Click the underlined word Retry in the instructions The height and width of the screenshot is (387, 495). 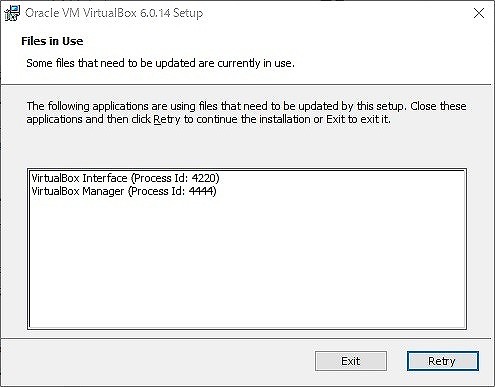click(167, 119)
